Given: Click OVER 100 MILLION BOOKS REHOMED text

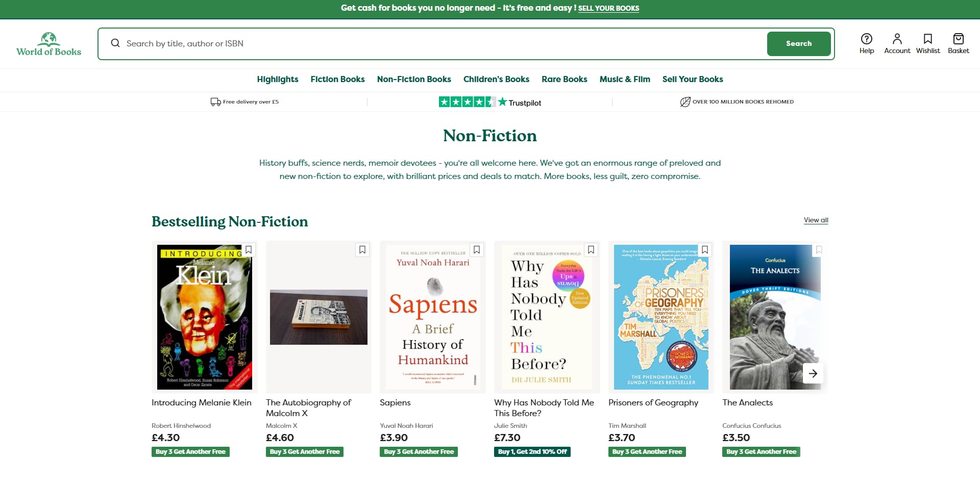Looking at the screenshot, I should (743, 102).
